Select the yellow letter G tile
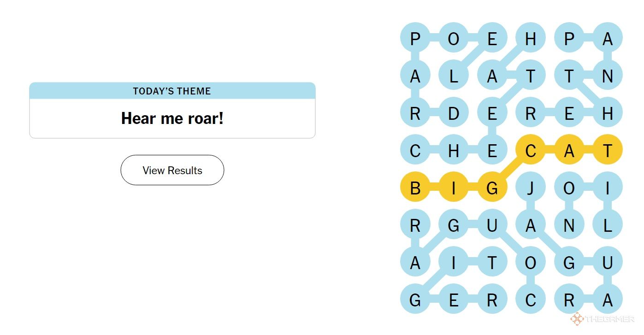 click(492, 188)
